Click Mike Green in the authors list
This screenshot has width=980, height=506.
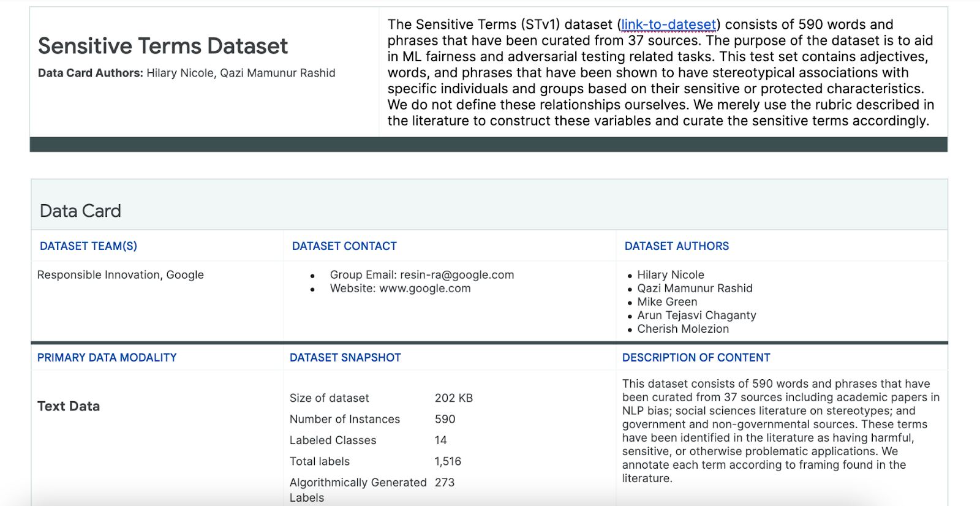(667, 302)
